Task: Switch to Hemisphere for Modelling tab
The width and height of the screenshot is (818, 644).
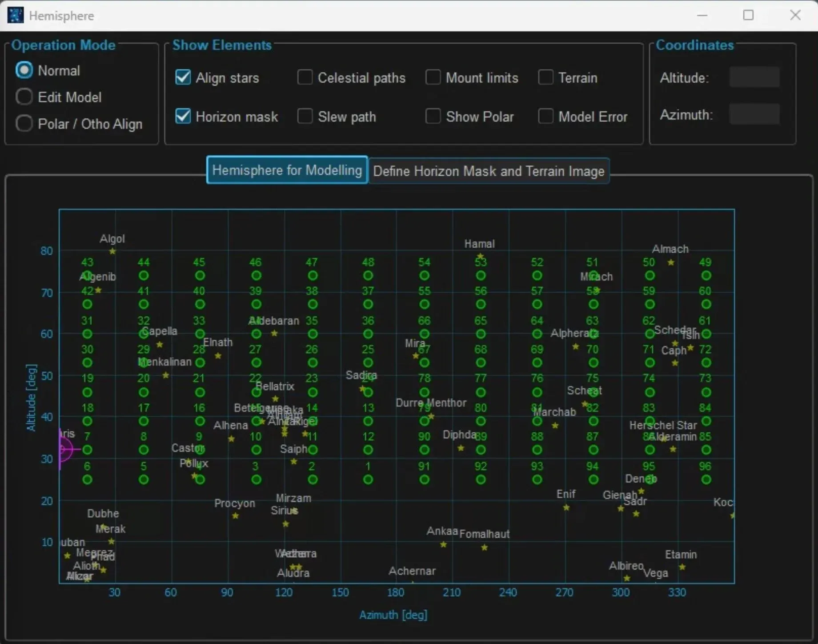Action: (287, 170)
